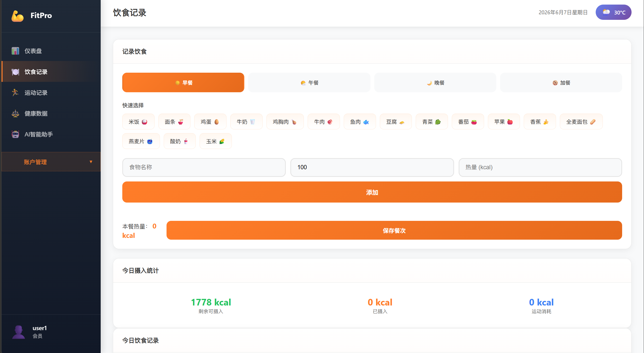
Task: Quick-select 青菜 food chip
Action: [432, 122]
